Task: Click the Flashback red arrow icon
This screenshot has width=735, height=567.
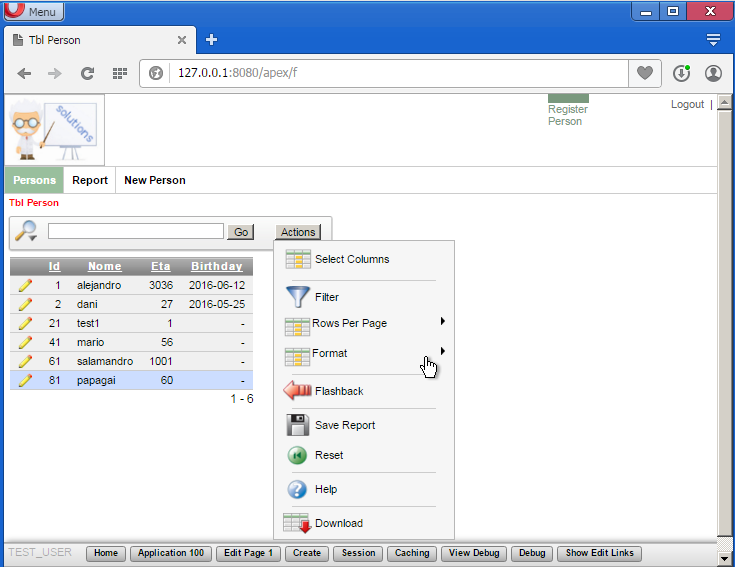Action: click(x=297, y=390)
